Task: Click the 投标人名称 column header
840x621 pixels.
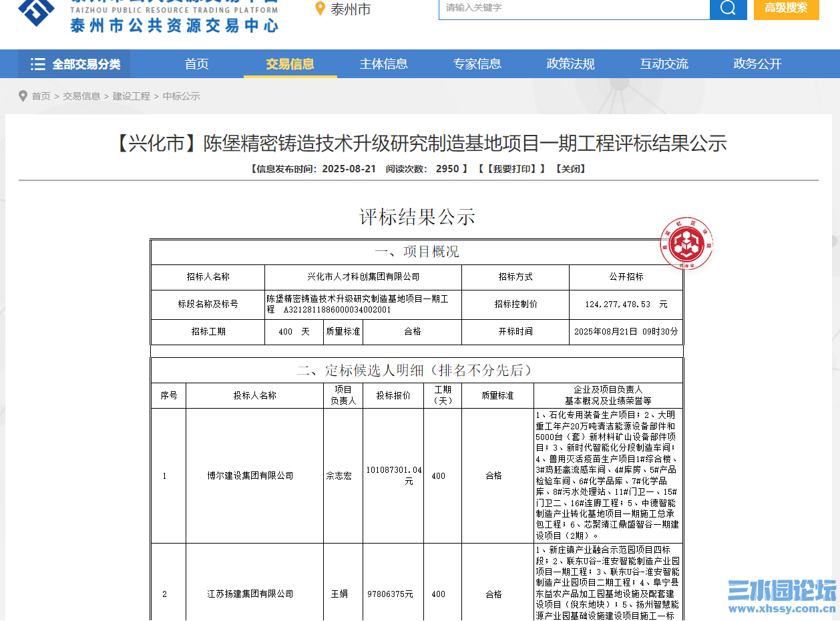Action: (x=254, y=395)
